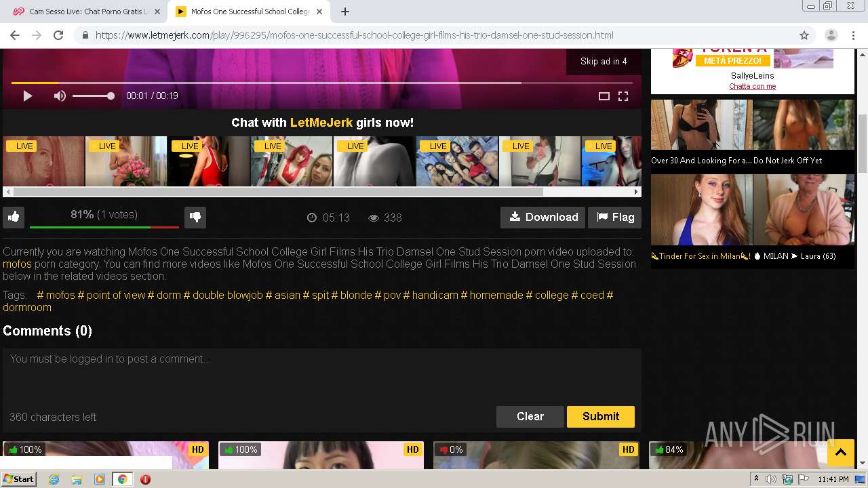This screenshot has width=868, height=488.
Task: Flag this video
Action: coord(614,218)
